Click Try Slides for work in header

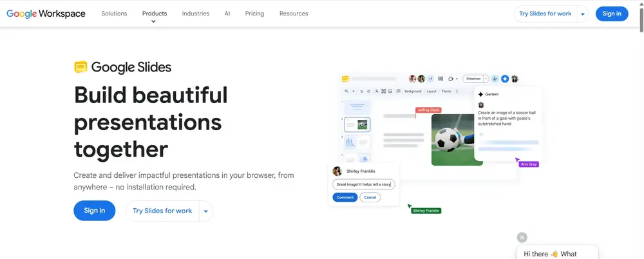tap(545, 14)
